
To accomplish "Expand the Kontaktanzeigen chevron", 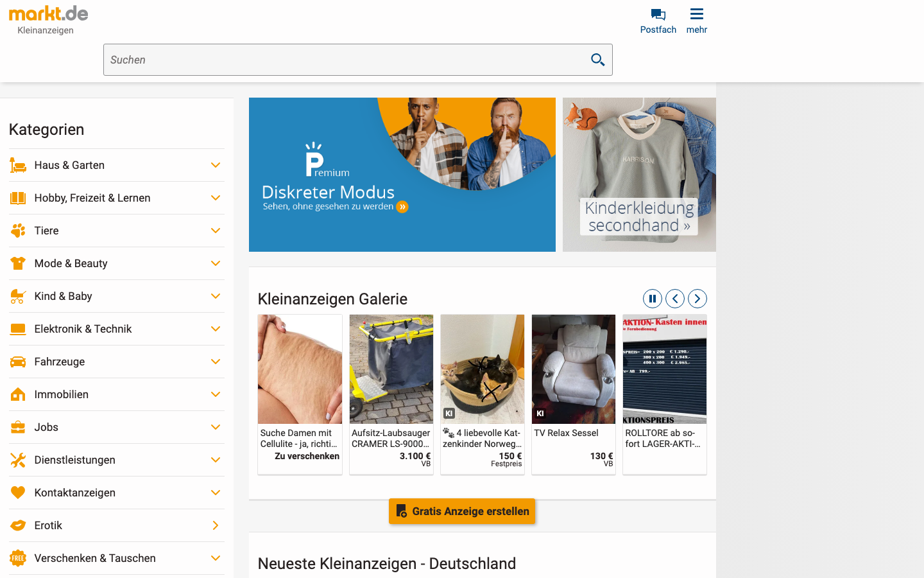I will point(216,493).
